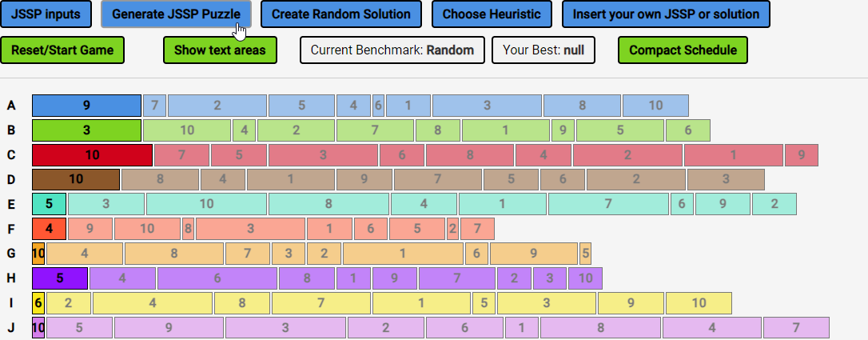Click the orange block 4 starting row F
Screen dimensions: 868x340
coord(50,230)
